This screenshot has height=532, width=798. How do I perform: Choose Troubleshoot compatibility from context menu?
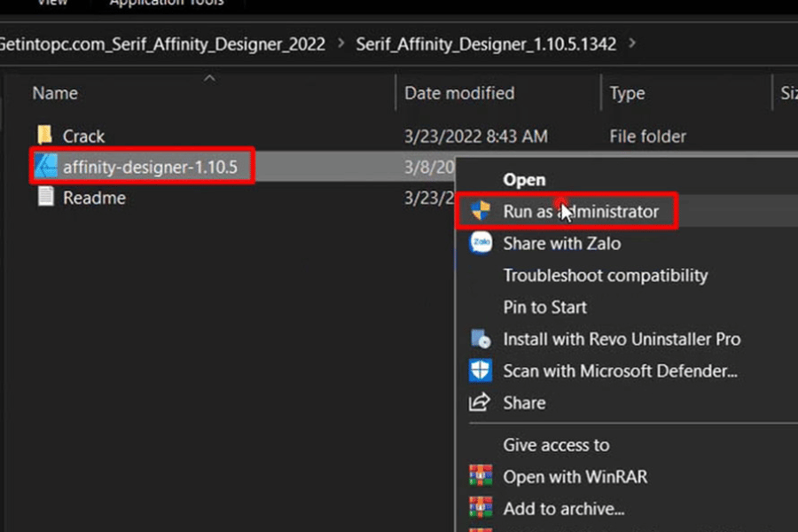pyautogui.click(x=605, y=275)
